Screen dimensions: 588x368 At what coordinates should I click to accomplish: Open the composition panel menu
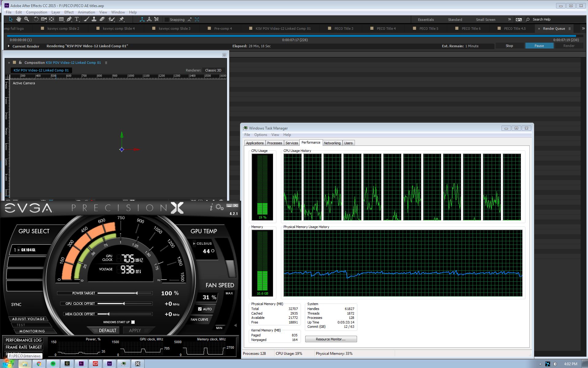click(x=106, y=62)
